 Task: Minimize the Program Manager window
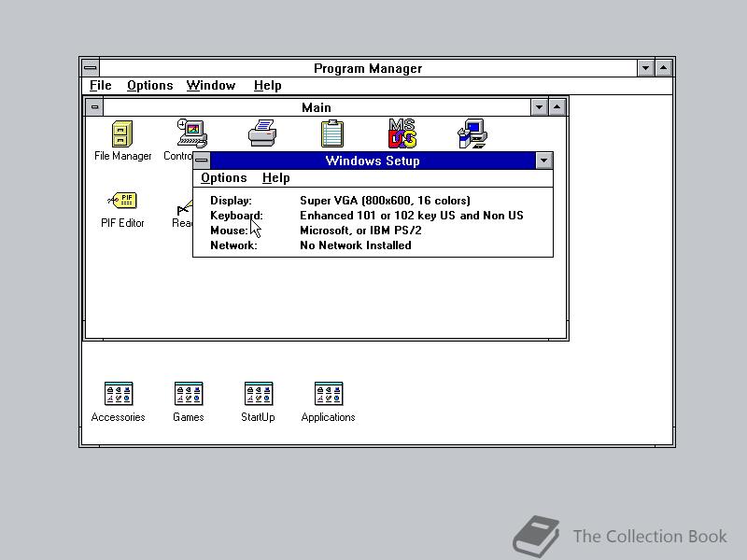click(645, 68)
